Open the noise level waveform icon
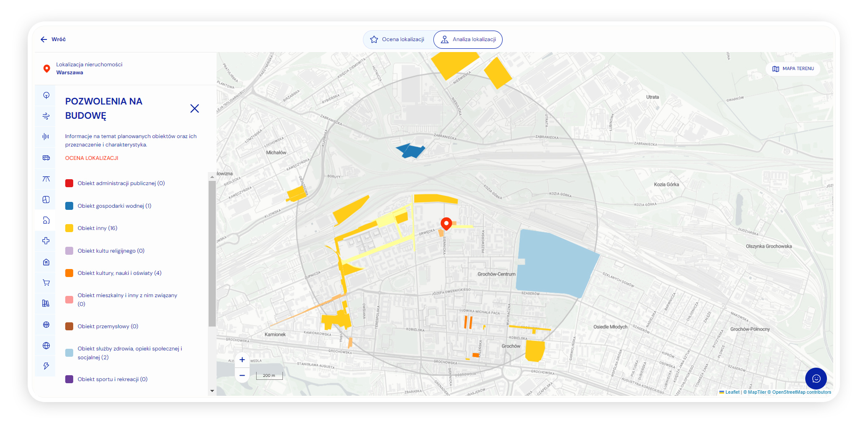Viewport: 868px width, 426px height. 46,136
